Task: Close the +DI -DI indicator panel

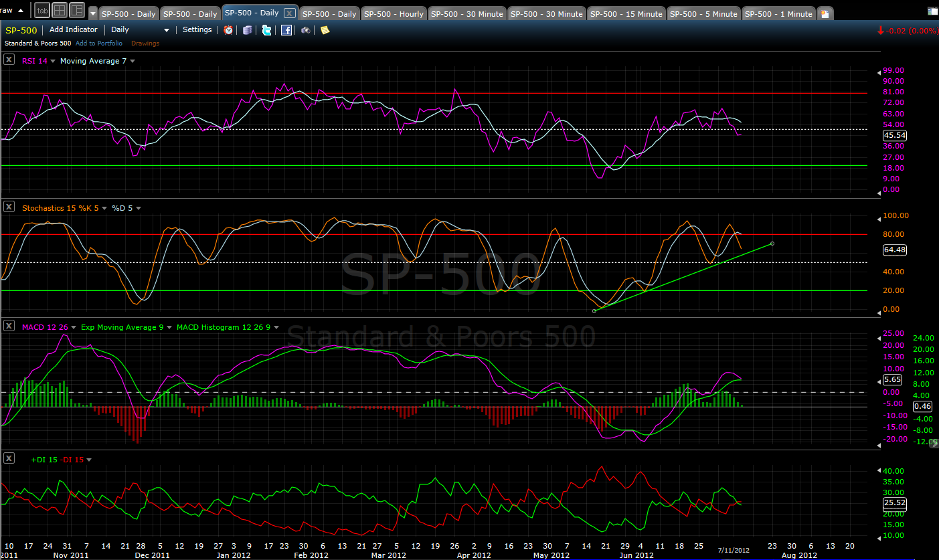Action: (9, 458)
